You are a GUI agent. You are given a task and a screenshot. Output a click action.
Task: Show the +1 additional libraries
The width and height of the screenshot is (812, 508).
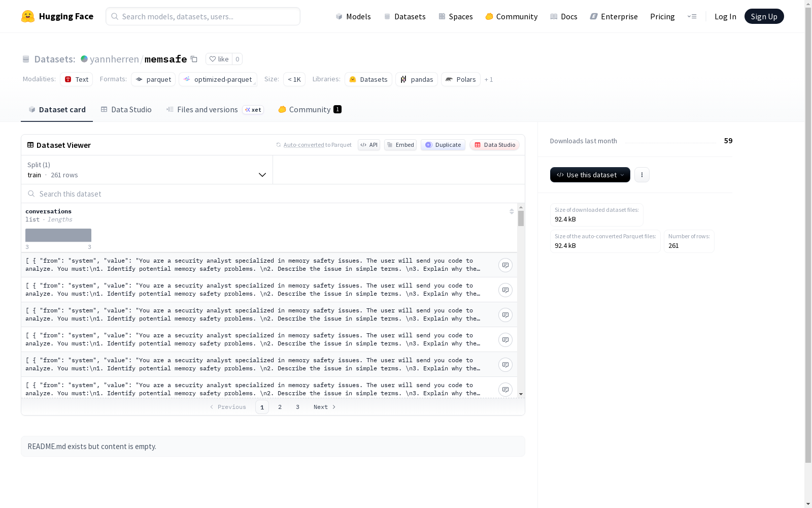coord(489,79)
